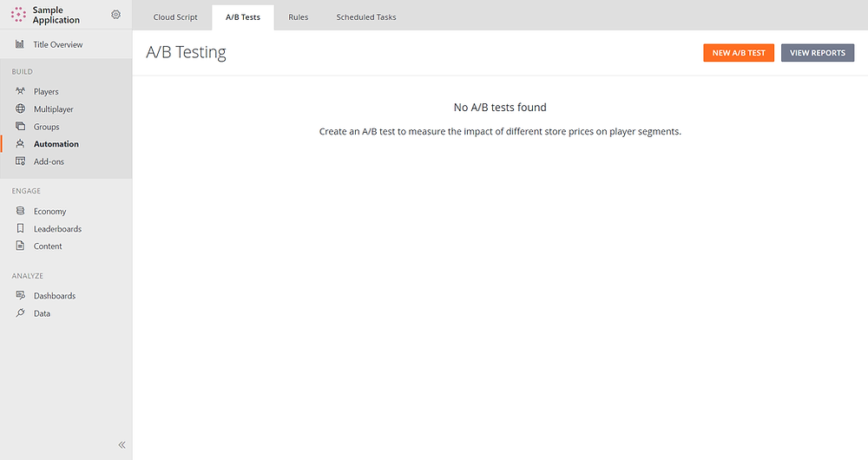Click the Players icon in sidebar

[21, 91]
